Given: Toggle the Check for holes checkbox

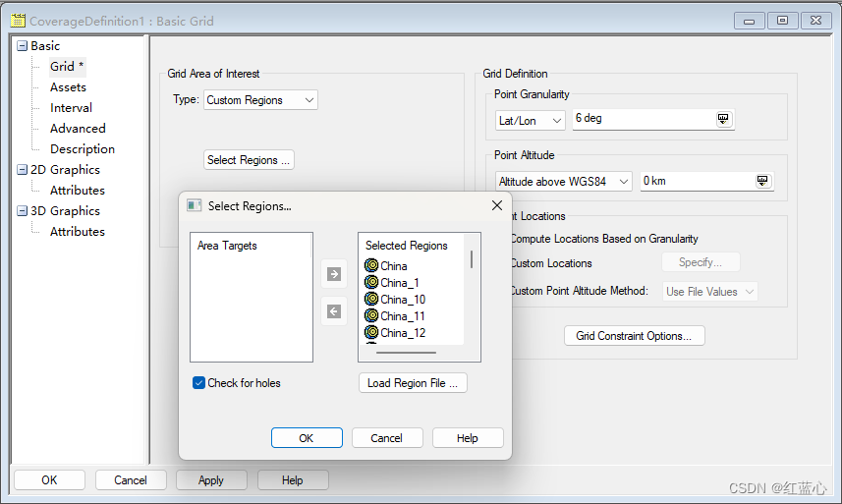Looking at the screenshot, I should pyautogui.click(x=198, y=383).
